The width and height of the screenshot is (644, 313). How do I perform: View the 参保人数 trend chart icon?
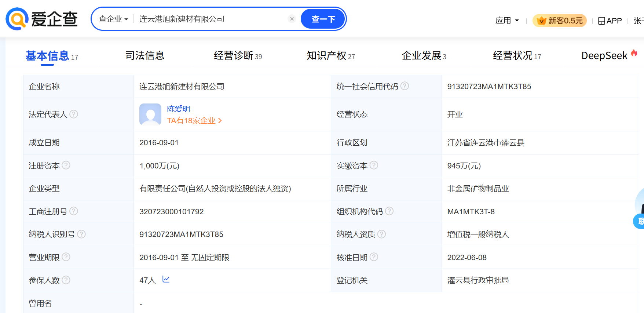(166, 279)
